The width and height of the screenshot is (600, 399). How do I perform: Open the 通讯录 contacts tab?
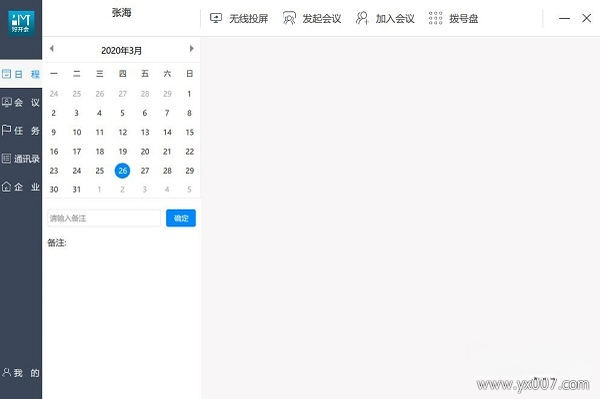(21, 159)
